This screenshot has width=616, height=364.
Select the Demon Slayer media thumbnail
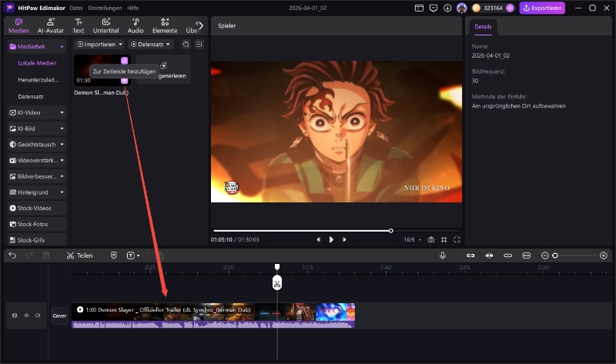(x=102, y=71)
